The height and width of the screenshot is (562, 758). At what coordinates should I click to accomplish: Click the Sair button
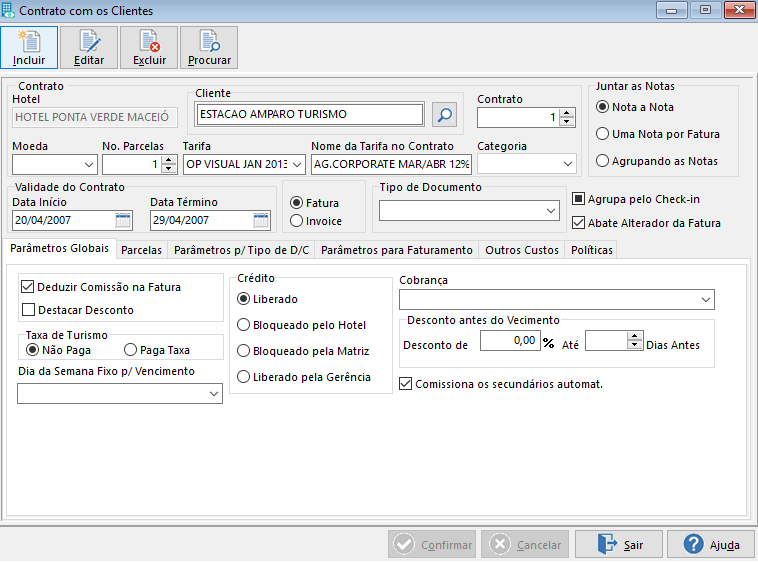pos(618,545)
